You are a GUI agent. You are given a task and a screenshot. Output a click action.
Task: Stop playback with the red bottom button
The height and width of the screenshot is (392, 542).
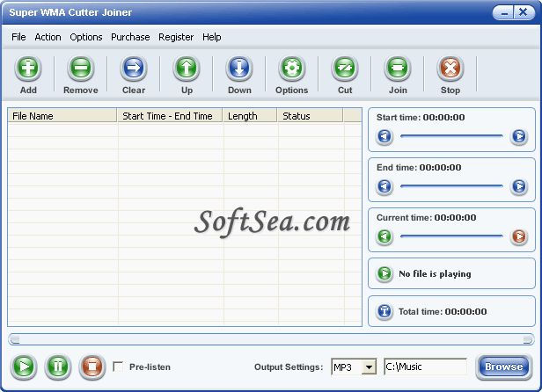[92, 367]
